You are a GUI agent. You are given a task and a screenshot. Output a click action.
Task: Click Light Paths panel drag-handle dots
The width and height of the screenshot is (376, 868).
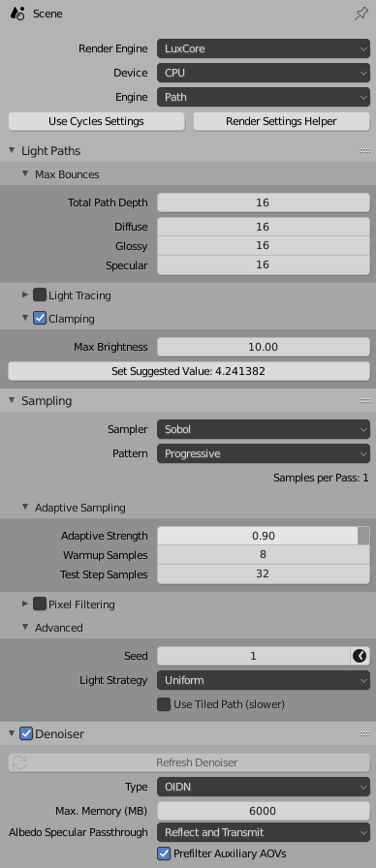click(x=365, y=150)
